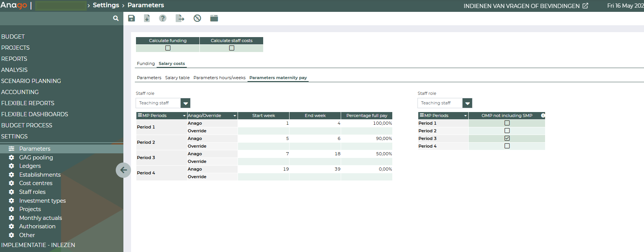Click the sidebar search magnifier icon

(116, 18)
